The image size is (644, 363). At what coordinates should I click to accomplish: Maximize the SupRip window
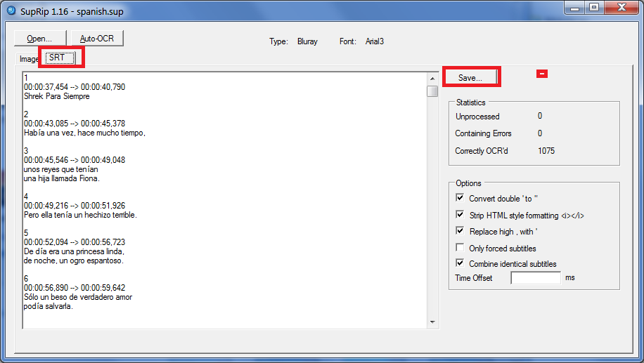point(594,8)
